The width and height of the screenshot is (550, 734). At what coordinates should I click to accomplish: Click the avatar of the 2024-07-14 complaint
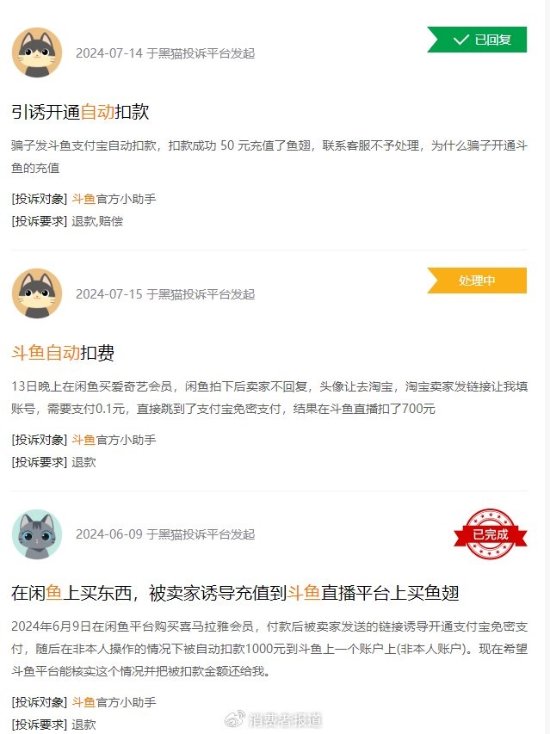coord(37,52)
